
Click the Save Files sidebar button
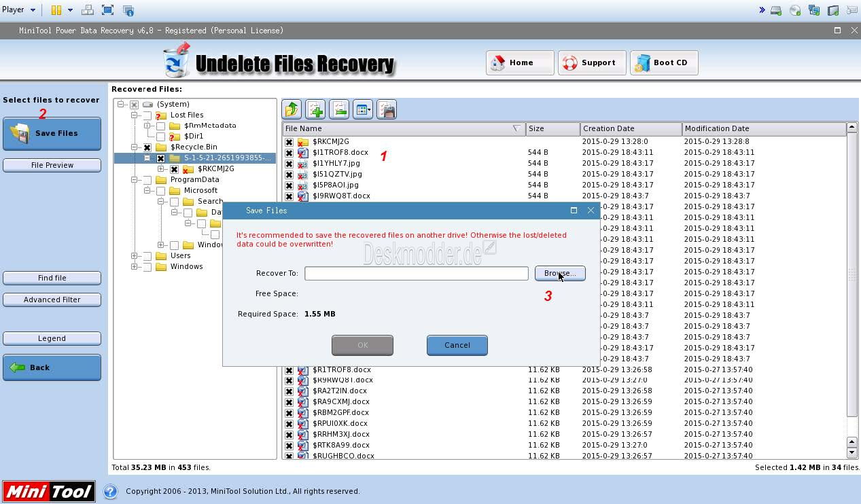point(52,134)
